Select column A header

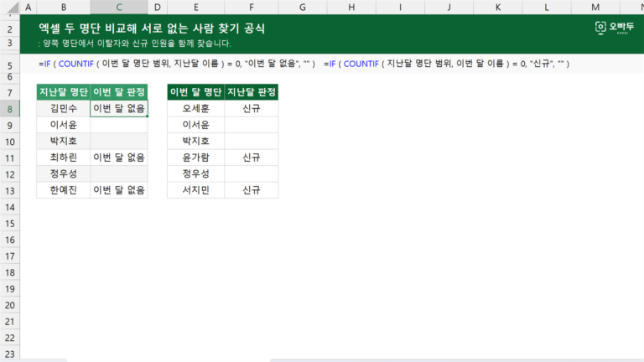tap(28, 7)
